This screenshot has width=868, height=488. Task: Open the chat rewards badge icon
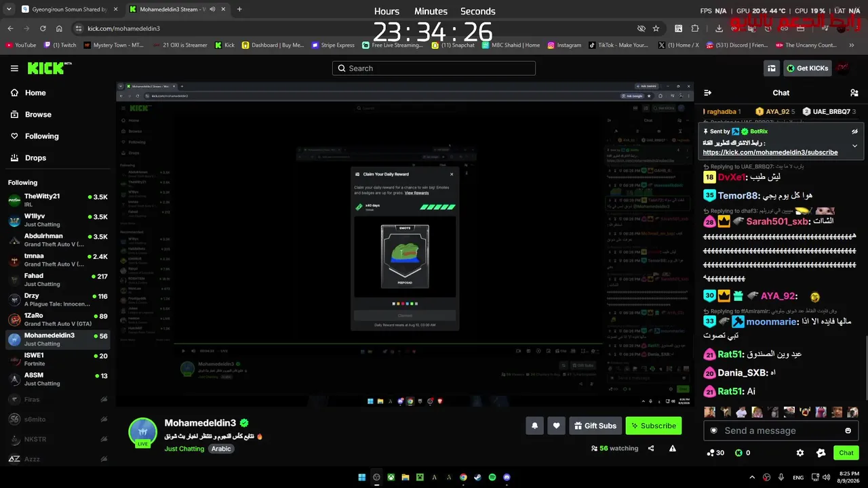point(821,453)
